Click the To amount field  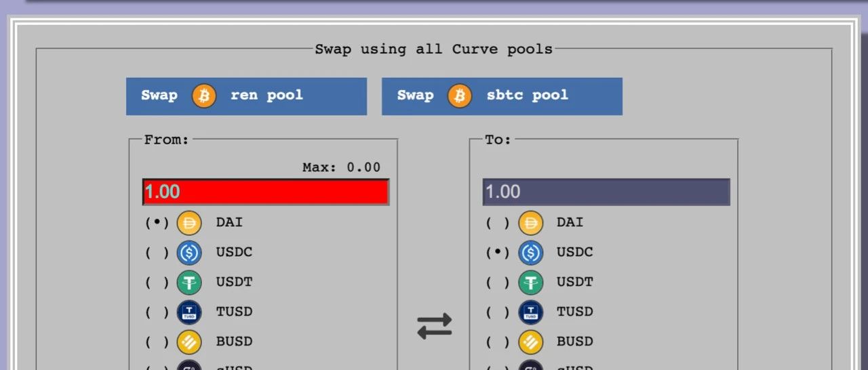(x=606, y=192)
